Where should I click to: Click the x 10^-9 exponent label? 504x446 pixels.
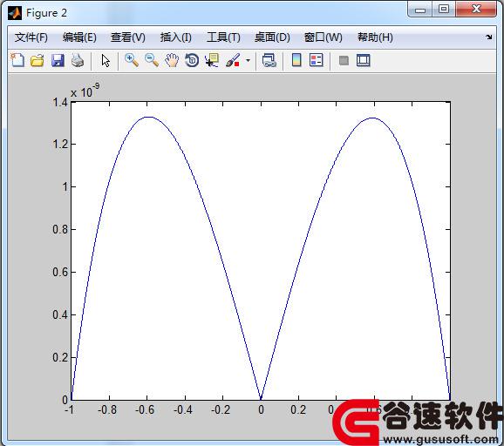point(85,91)
